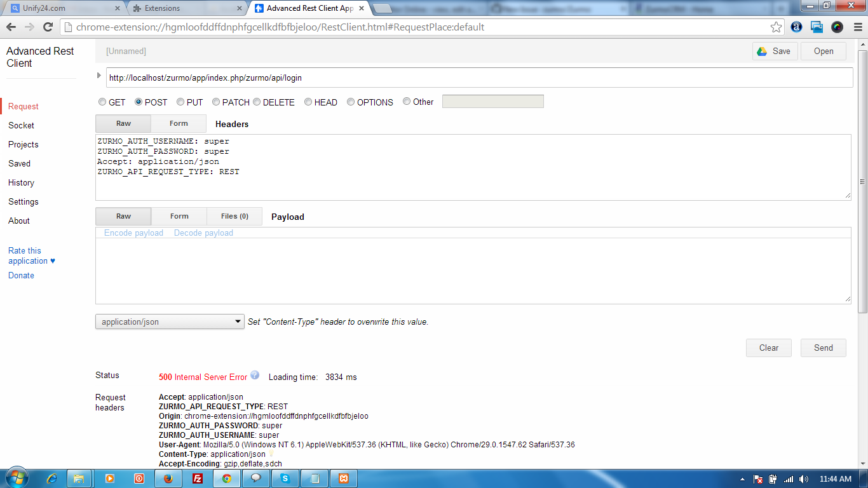868x488 pixels.
Task: Open Projects in the sidebar
Action: pos(24,144)
